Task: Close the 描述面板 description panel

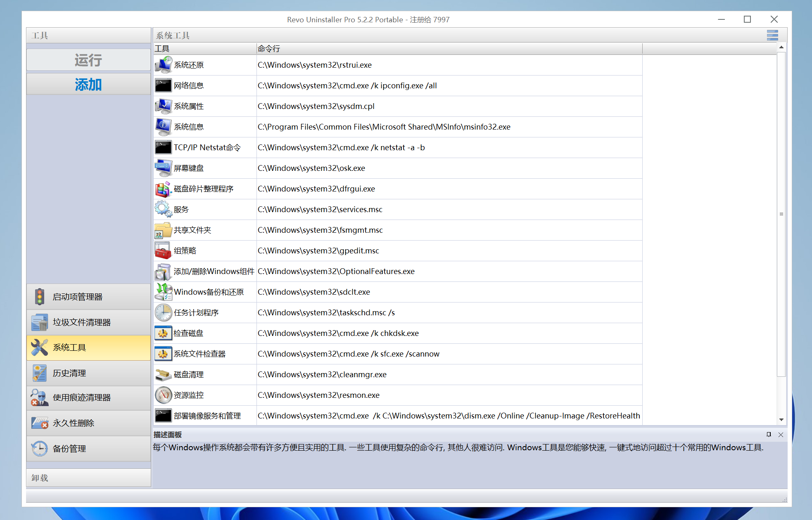Action: [781, 435]
